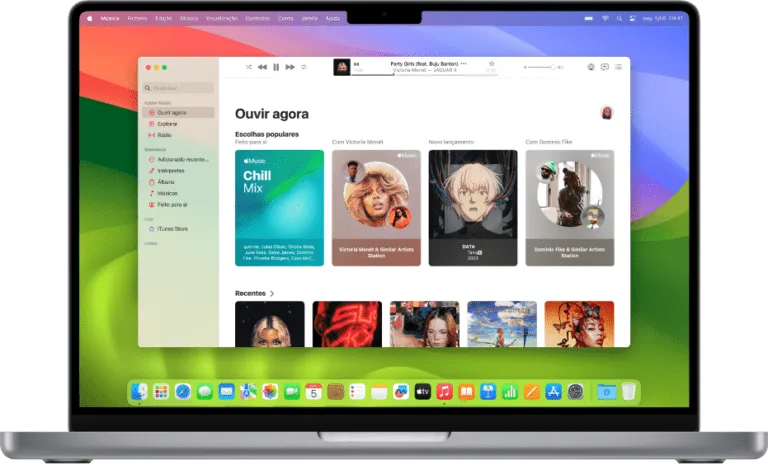Open the Conta menu
This screenshot has height=465, width=768.
[x=286, y=19]
